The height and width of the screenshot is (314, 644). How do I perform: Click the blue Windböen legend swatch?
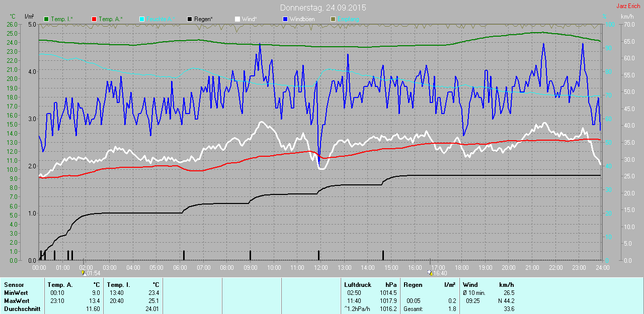(285, 19)
